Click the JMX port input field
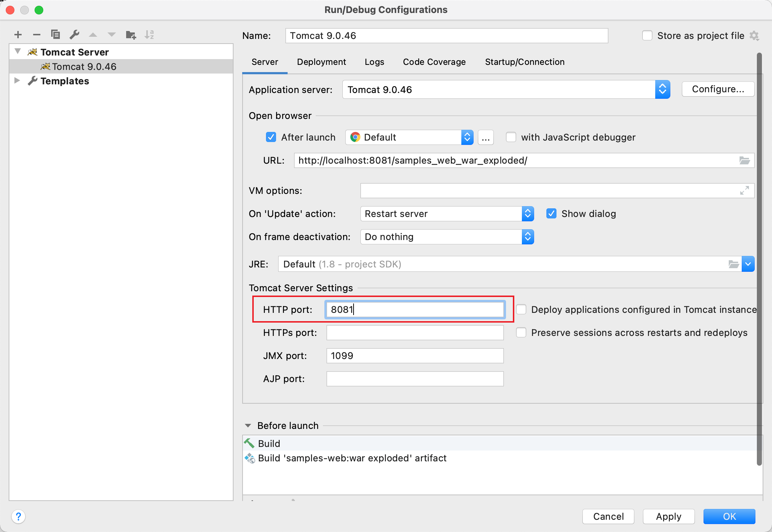 click(414, 356)
